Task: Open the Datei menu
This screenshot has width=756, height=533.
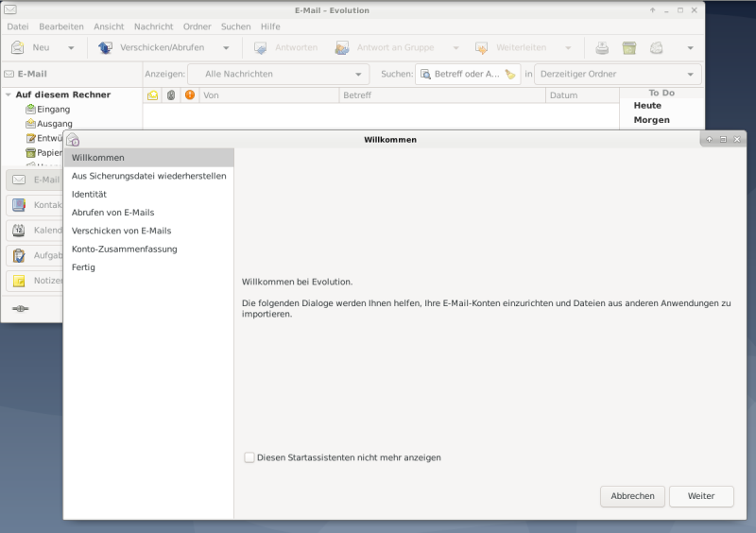Action: tap(18, 26)
